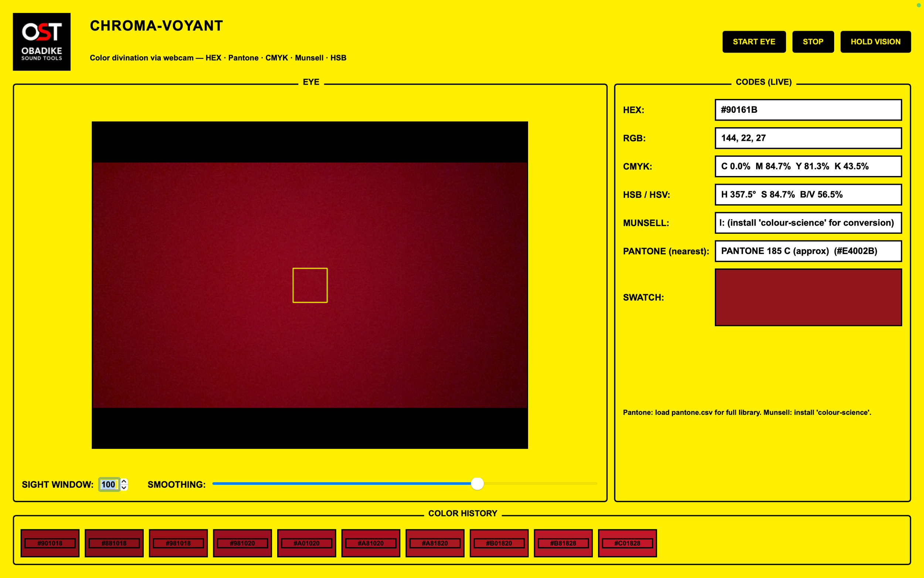This screenshot has height=578, width=924.
Task: Click the HOLD VISION button
Action: (875, 42)
